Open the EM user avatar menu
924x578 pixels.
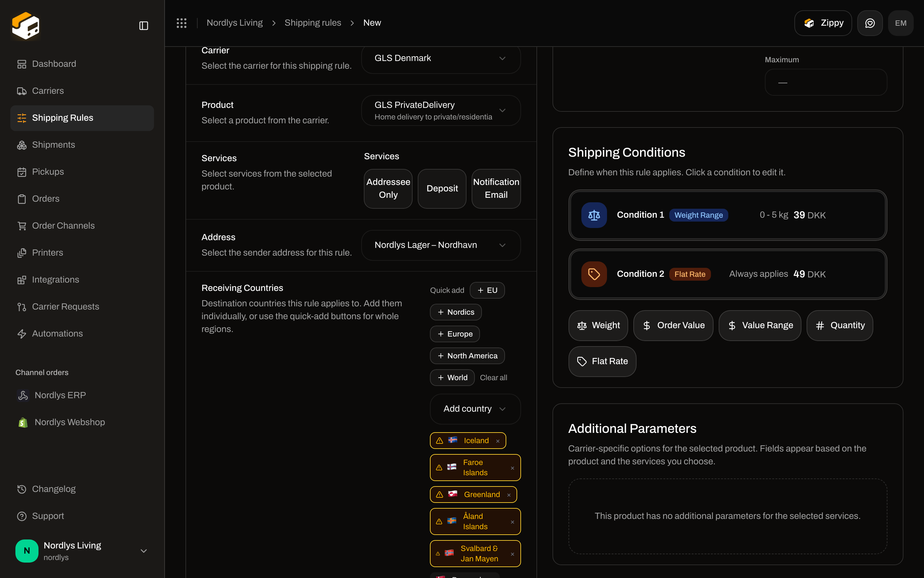click(x=901, y=23)
